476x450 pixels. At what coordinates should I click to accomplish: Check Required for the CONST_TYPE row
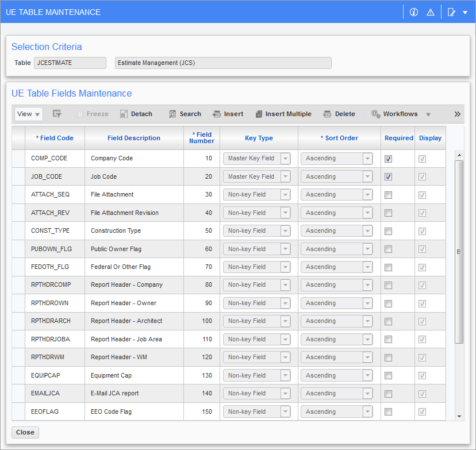(x=388, y=231)
